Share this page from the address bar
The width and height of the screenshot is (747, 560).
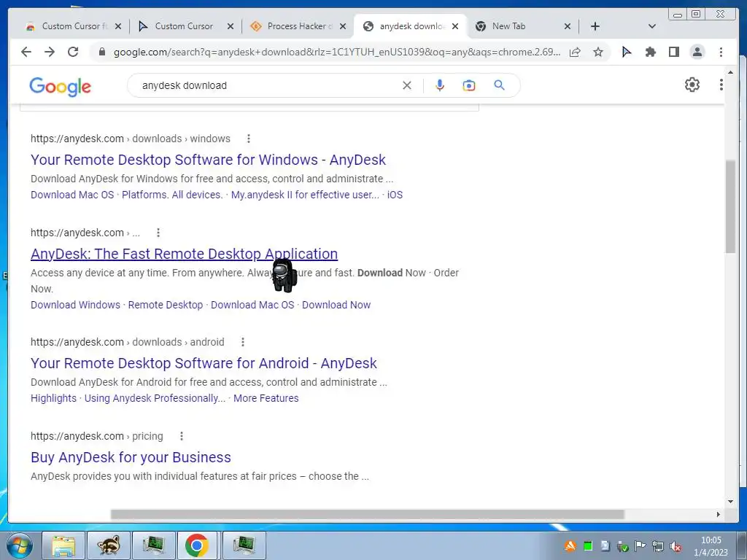pyautogui.click(x=575, y=52)
